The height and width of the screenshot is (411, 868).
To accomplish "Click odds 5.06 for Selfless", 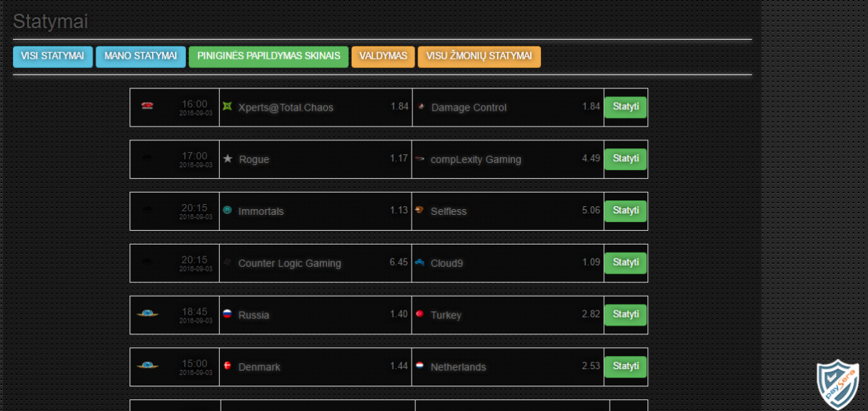I will point(591,210).
